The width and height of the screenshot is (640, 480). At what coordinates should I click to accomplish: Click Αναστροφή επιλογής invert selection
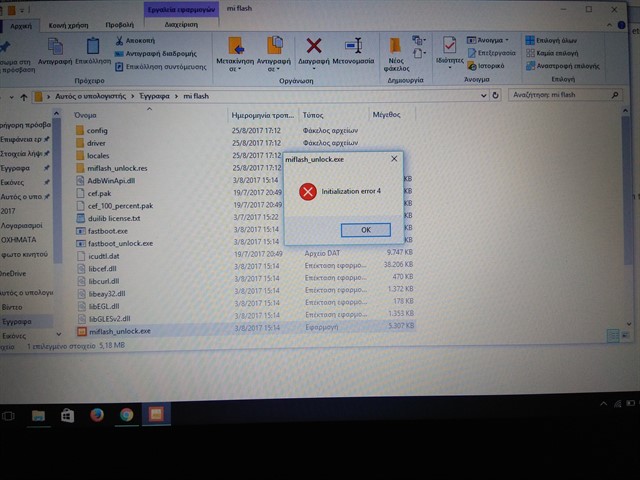click(x=563, y=66)
